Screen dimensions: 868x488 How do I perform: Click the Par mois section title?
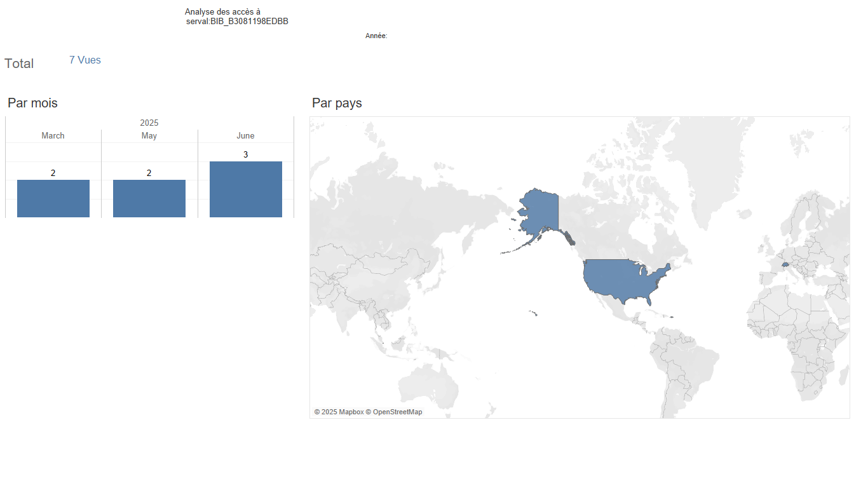click(32, 103)
